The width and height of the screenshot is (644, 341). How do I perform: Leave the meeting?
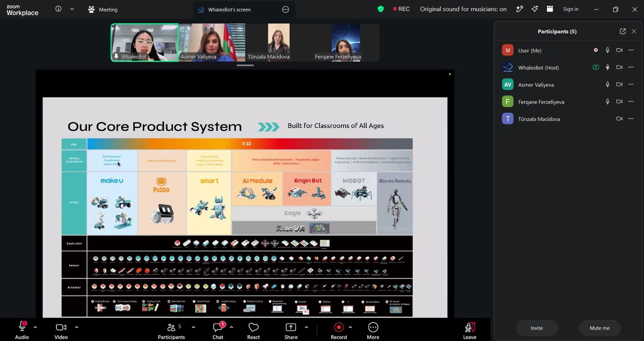[x=470, y=331]
